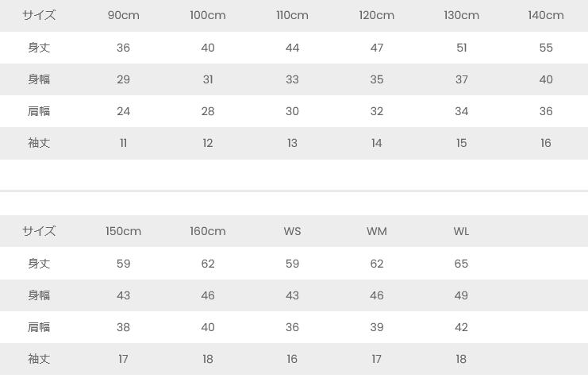Select the WM size header
Viewport: 588px width, 378px height.
(x=377, y=231)
